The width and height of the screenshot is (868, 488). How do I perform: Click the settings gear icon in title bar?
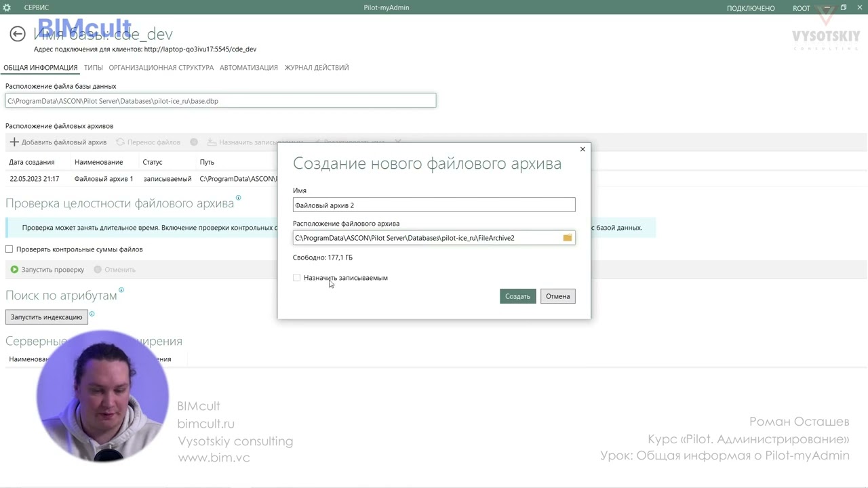tap(7, 7)
